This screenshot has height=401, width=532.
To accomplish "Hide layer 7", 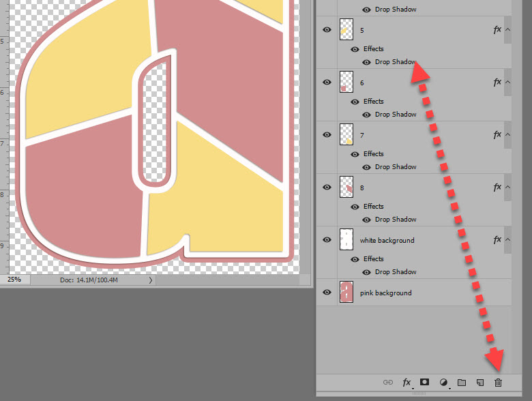I will click(327, 134).
